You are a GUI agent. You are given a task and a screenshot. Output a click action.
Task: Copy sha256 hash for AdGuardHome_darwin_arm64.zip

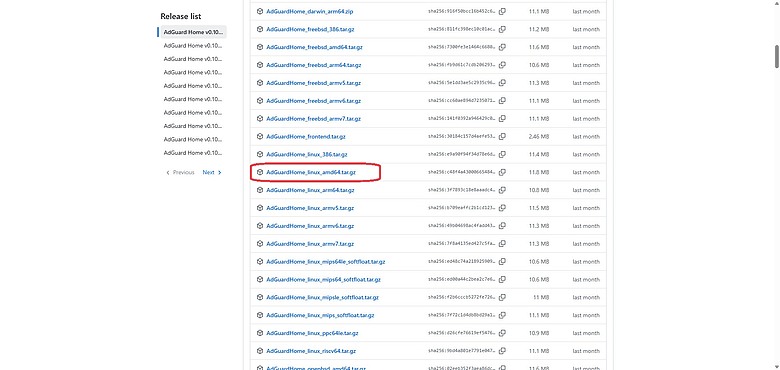pos(502,11)
